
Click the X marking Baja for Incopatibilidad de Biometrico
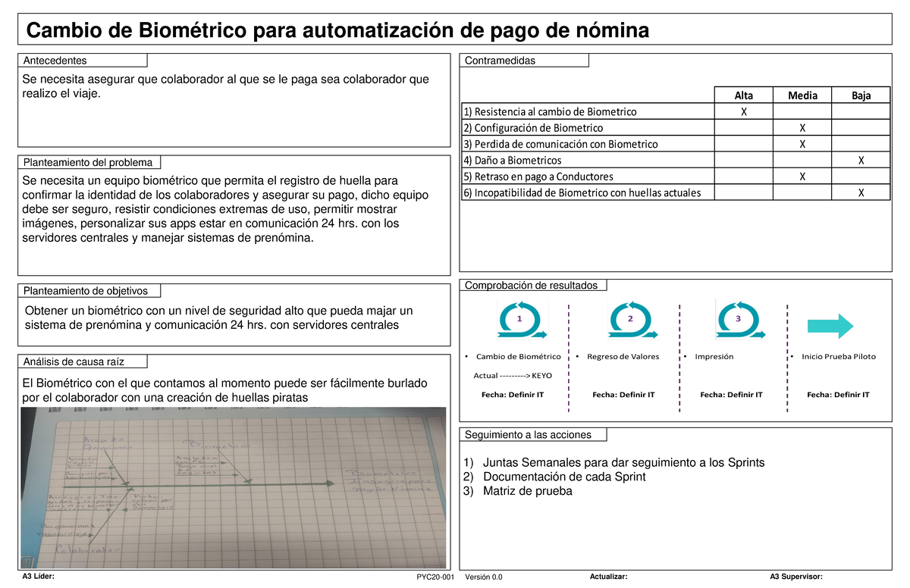point(861,192)
